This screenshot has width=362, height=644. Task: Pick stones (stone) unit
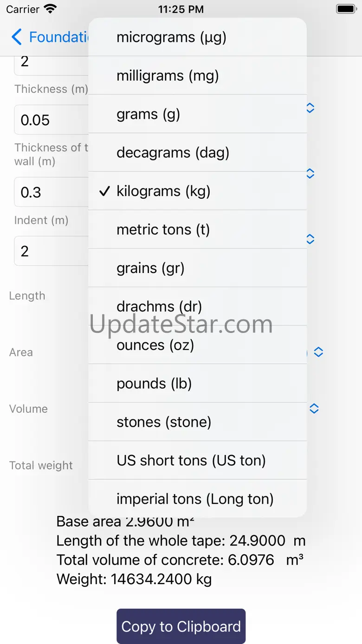(197, 422)
